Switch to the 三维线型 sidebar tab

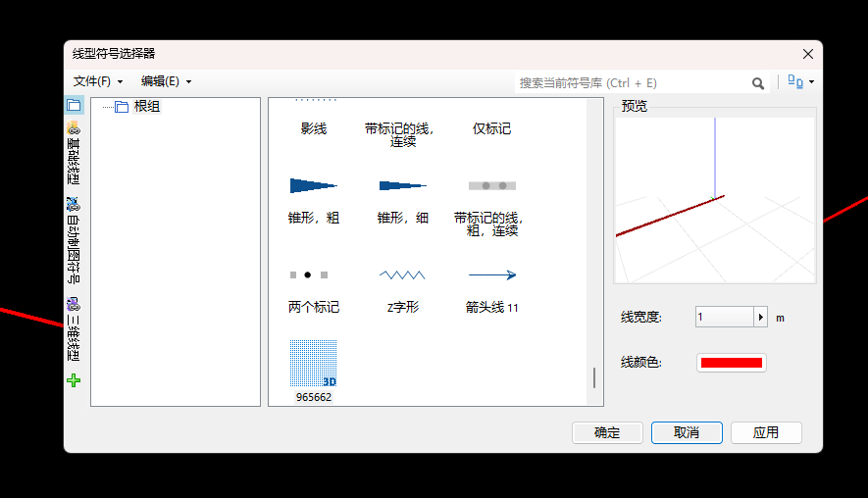74,329
